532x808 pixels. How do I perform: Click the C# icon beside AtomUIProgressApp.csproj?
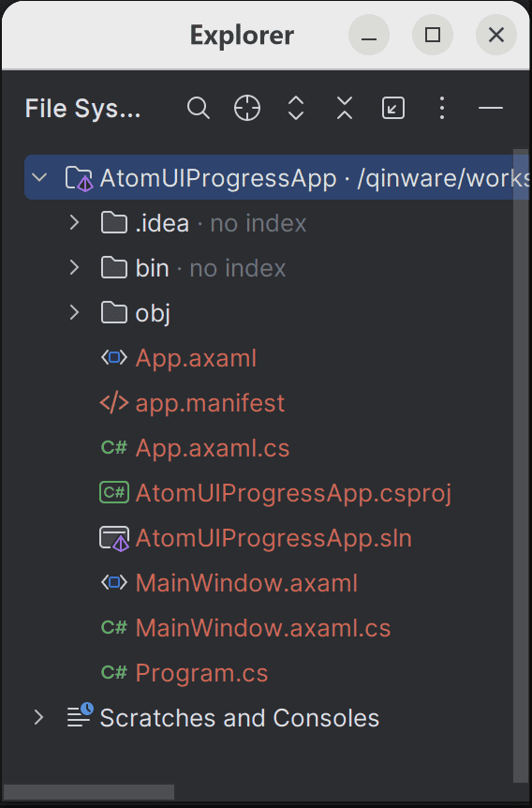click(x=114, y=493)
